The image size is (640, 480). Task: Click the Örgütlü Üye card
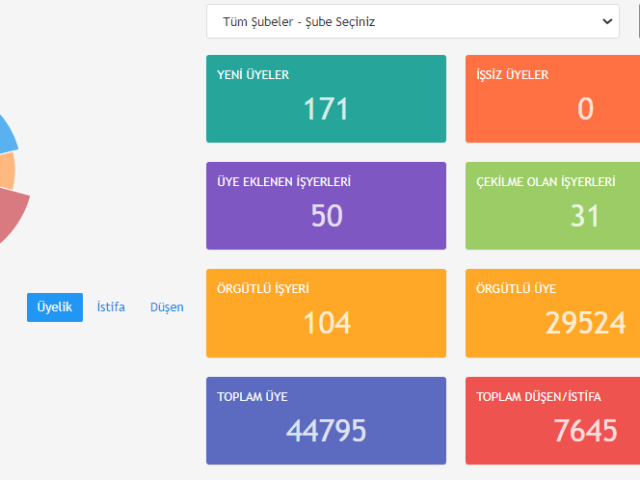[x=552, y=312]
